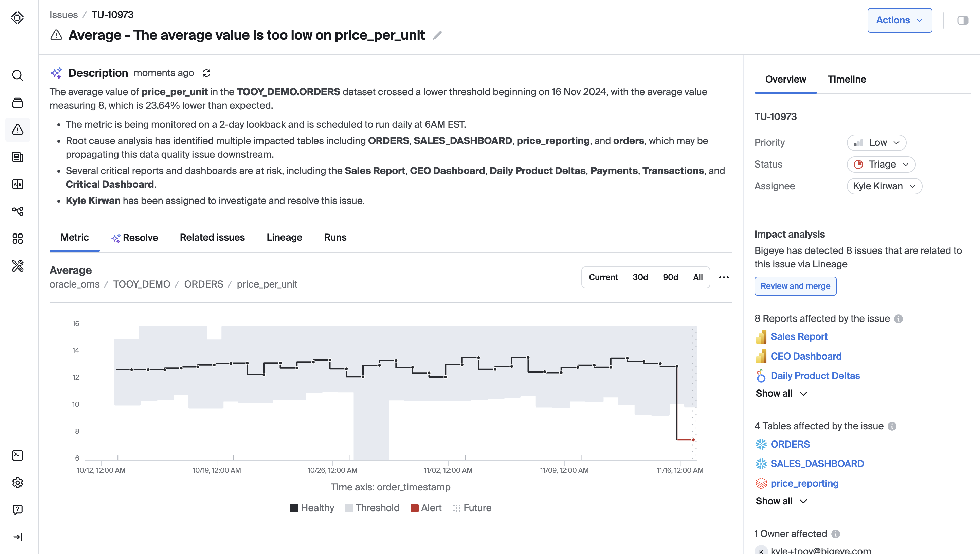Open chart options three-dot menu
This screenshot has height=554, width=980.
[724, 277]
